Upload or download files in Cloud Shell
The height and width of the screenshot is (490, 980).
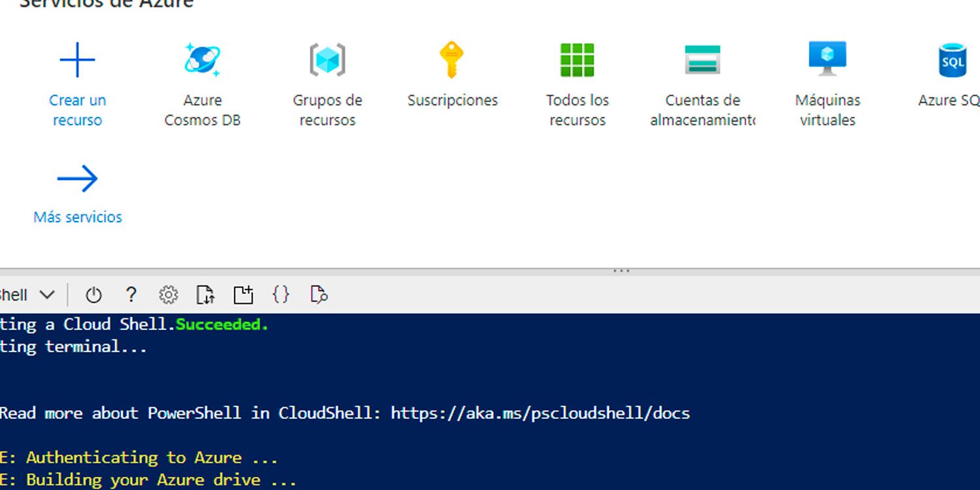(x=205, y=295)
